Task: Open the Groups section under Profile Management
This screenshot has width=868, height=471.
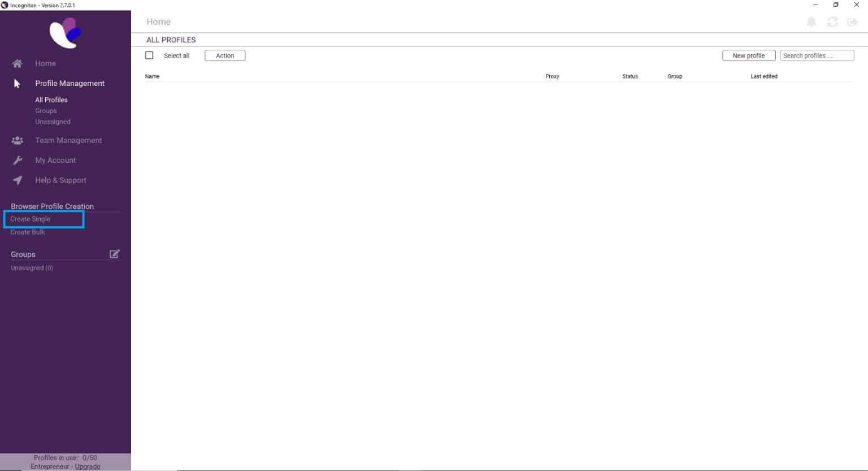Action: pyautogui.click(x=46, y=110)
